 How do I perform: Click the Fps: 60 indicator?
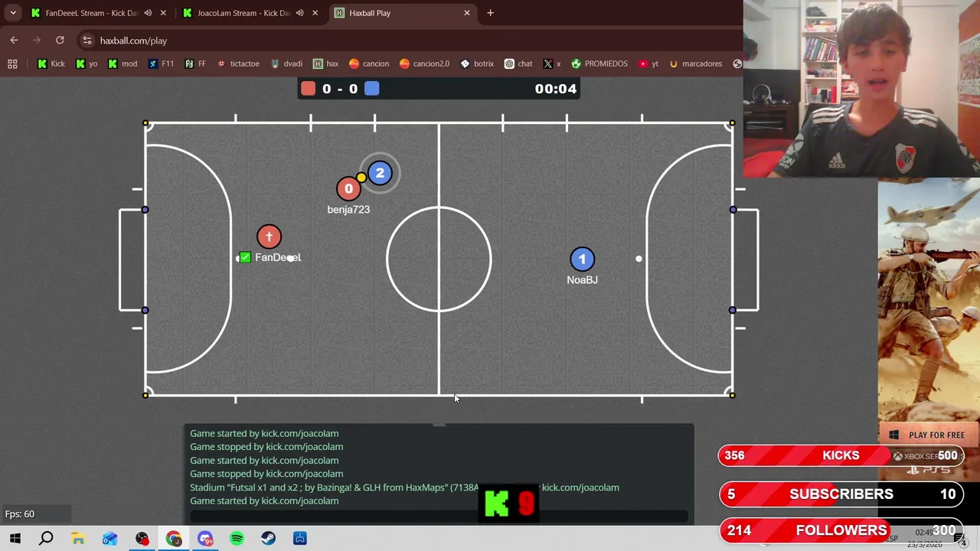click(x=20, y=514)
